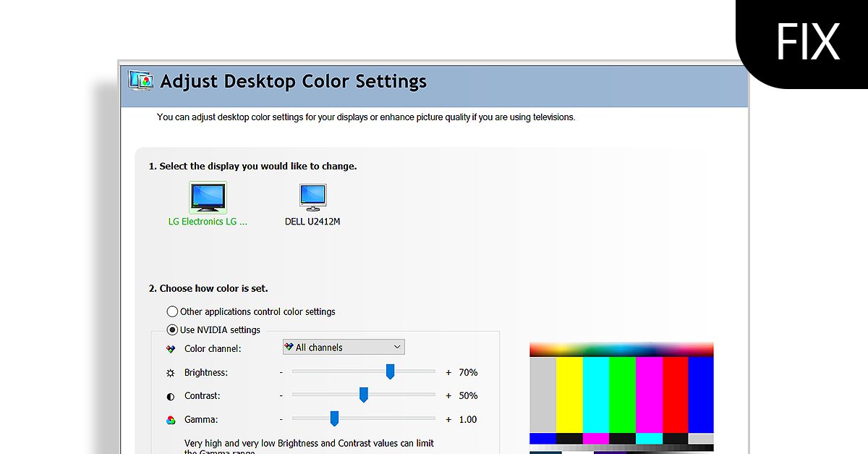Click the Adjust Desktop Color Settings header icon

pyautogui.click(x=140, y=81)
